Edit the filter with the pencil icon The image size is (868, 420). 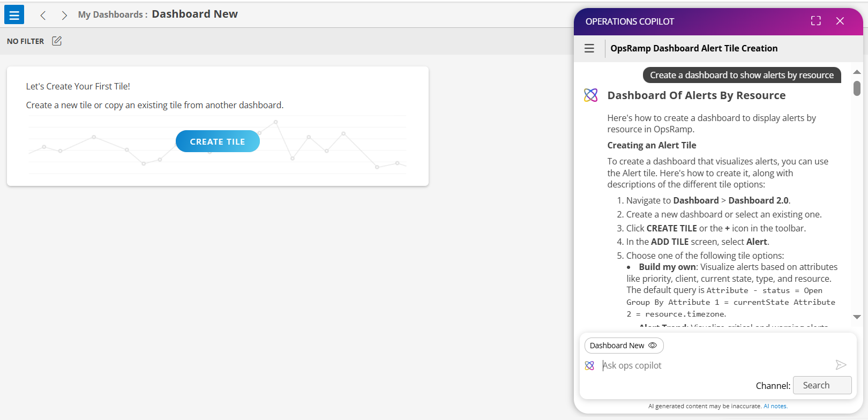point(57,41)
